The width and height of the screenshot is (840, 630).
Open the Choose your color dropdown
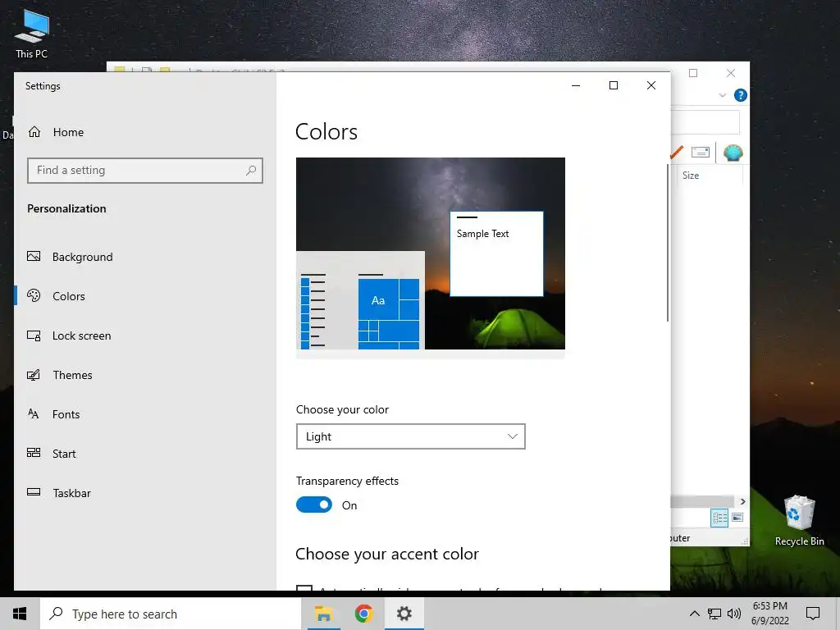point(410,436)
